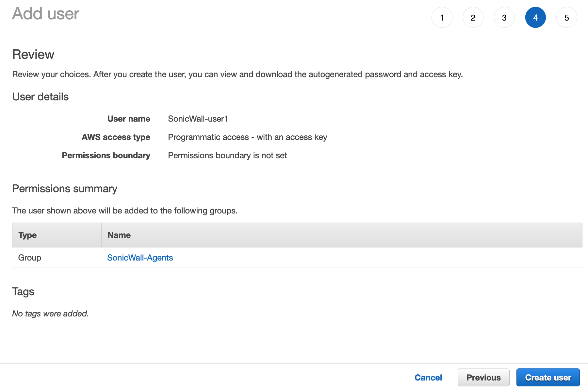Select step 3 in progress indicator
Screen dimensions: 588x389
click(x=504, y=18)
